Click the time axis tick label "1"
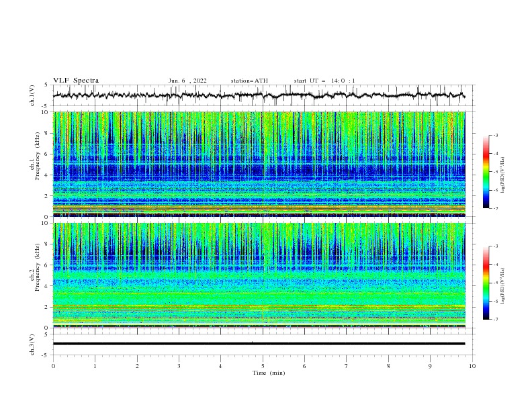The height and width of the screenshot is (411, 532). (95, 366)
